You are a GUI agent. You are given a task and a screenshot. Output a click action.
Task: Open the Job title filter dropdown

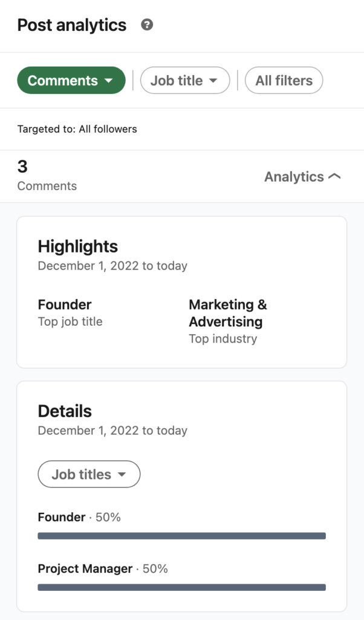point(185,80)
